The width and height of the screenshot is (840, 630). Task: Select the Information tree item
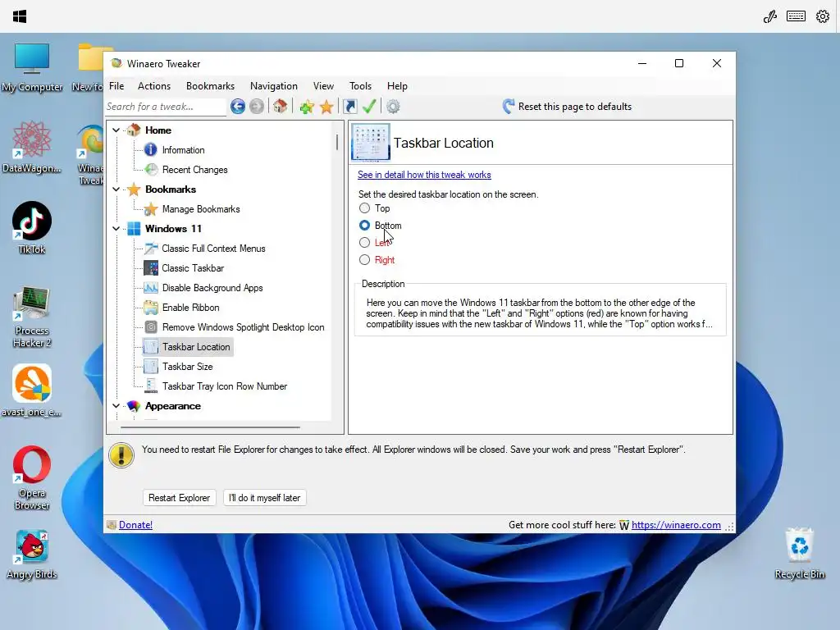183,150
